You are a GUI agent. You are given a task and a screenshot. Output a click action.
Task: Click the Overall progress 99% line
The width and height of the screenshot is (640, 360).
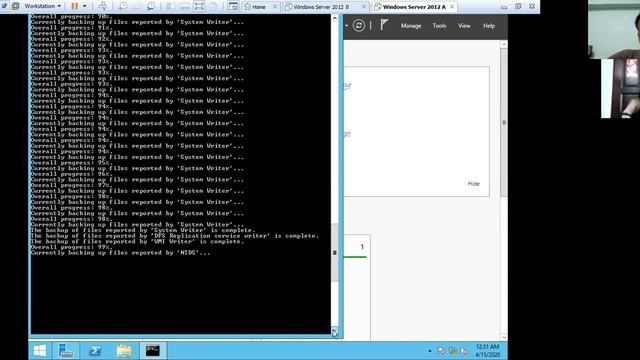(x=71, y=247)
